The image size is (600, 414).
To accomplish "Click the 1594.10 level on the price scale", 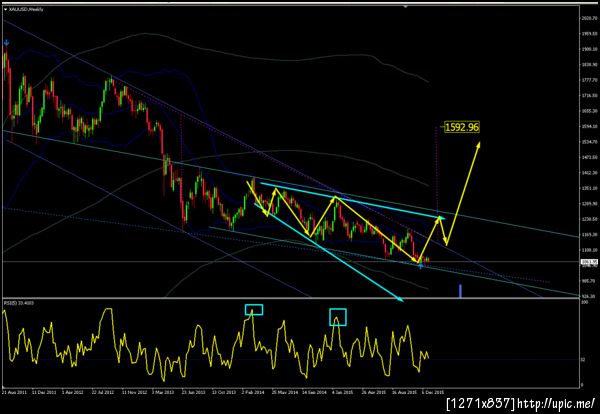I will pos(590,126).
